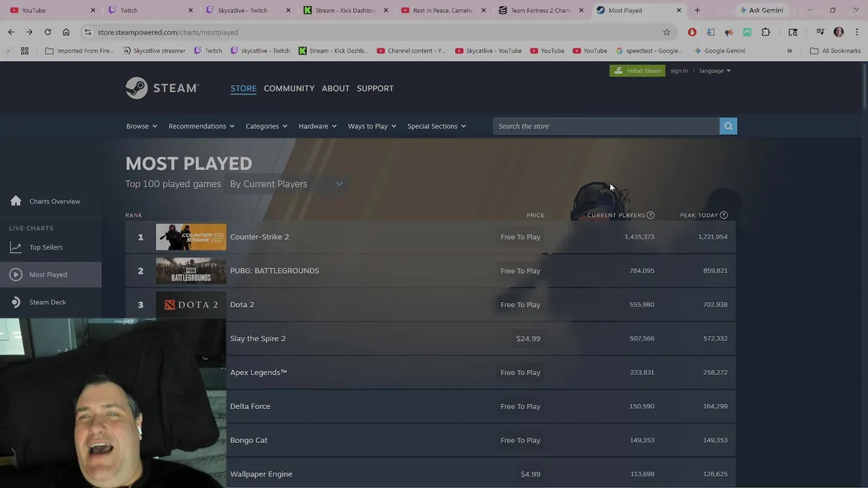Viewport: 868px width, 488px height.
Task: Click the Top Sellers chart icon
Action: click(16, 247)
